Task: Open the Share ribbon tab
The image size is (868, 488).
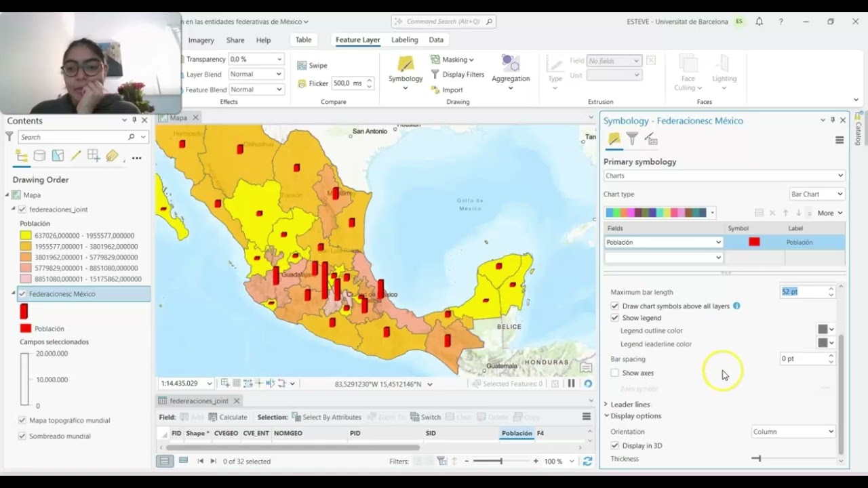Action: tap(235, 40)
